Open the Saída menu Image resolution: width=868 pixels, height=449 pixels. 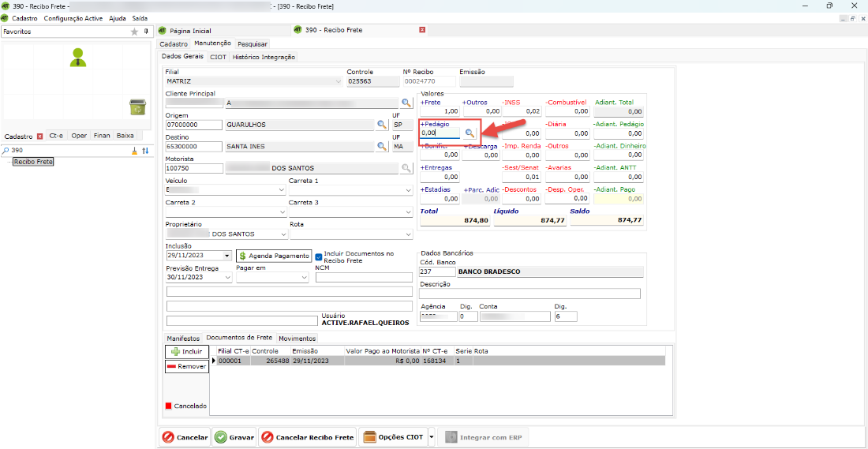(x=140, y=17)
